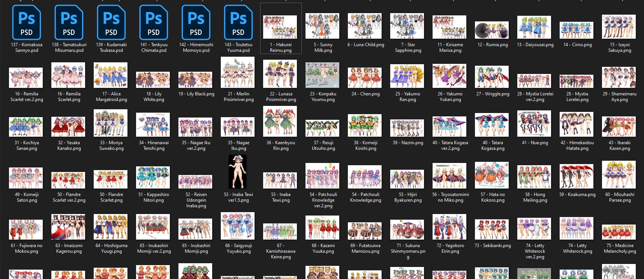Select the 12 - Rumia.png thumbnail
The width and height of the screenshot is (644, 279).
(x=492, y=30)
